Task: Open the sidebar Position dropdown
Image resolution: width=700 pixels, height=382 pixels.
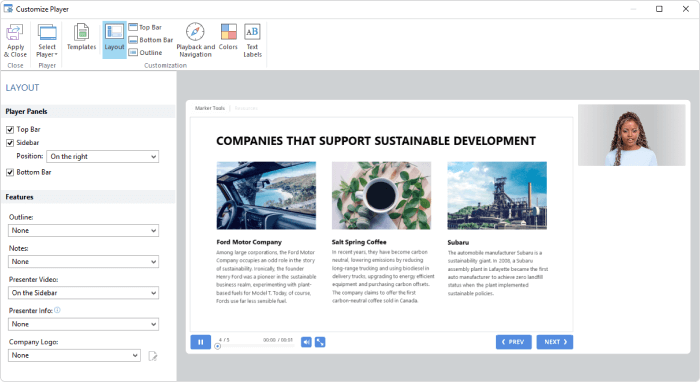Action: pyautogui.click(x=103, y=157)
